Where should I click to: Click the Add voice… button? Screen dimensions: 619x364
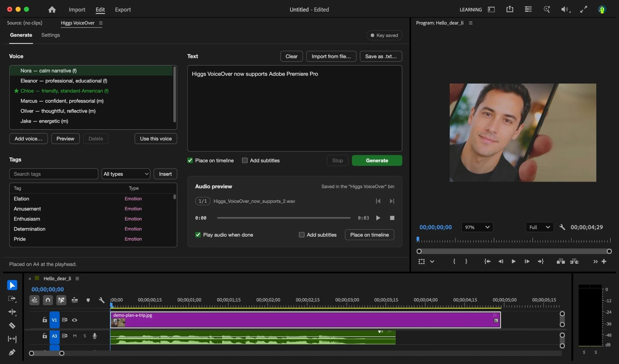[x=28, y=139]
